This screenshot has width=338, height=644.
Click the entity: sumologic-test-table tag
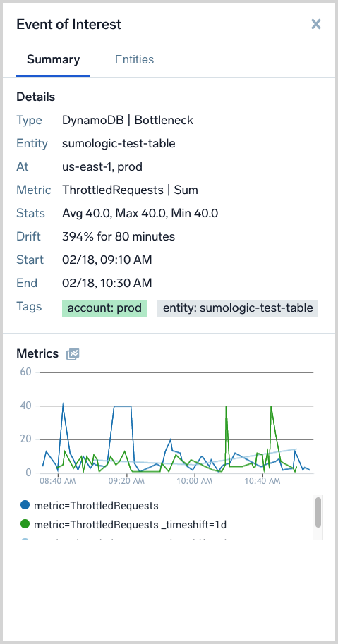(x=238, y=308)
